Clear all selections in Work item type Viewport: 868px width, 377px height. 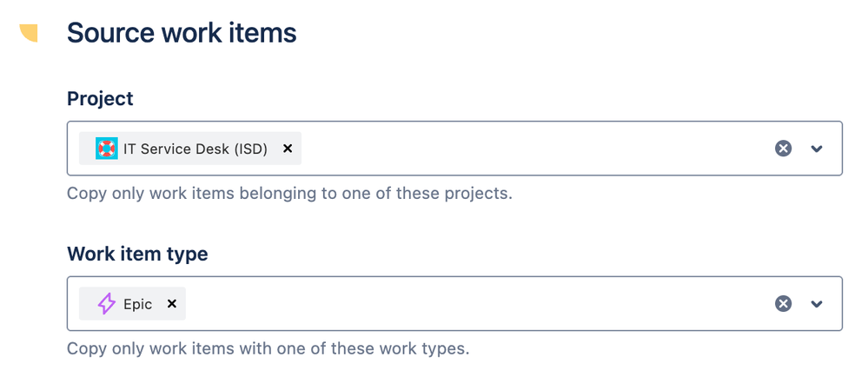click(x=783, y=304)
